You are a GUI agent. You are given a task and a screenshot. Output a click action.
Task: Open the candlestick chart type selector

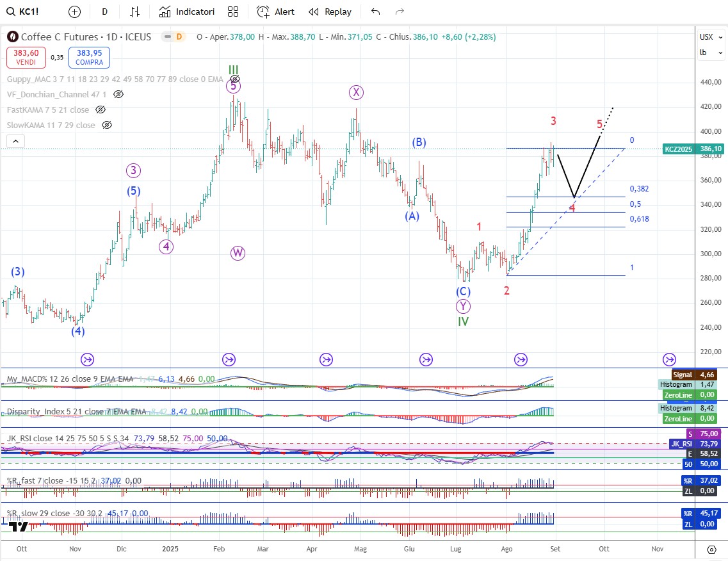point(134,12)
